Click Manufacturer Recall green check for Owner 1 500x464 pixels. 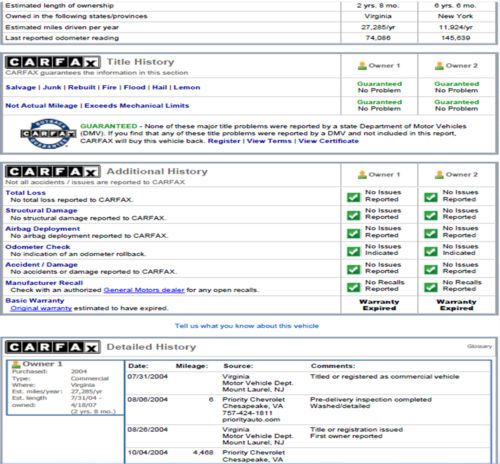(x=354, y=287)
